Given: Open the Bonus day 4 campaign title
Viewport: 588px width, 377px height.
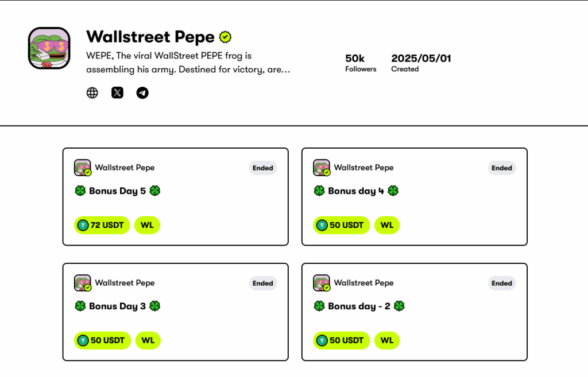Looking at the screenshot, I should coord(356,191).
